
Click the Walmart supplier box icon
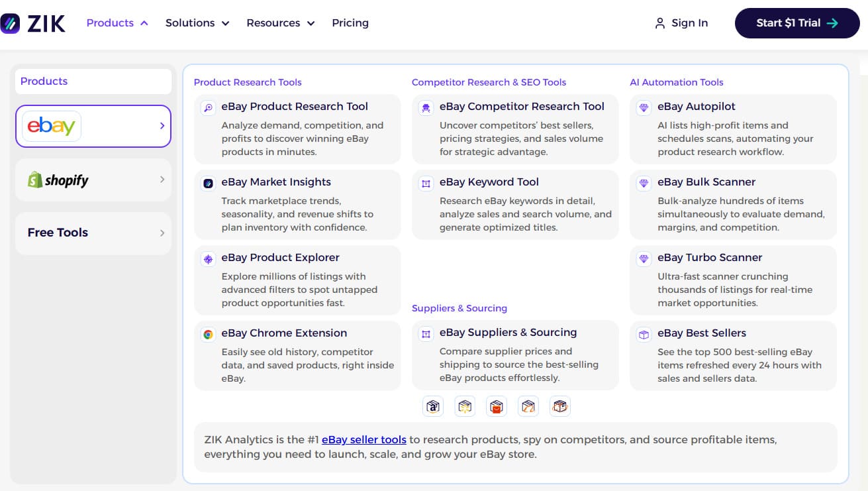pos(465,406)
